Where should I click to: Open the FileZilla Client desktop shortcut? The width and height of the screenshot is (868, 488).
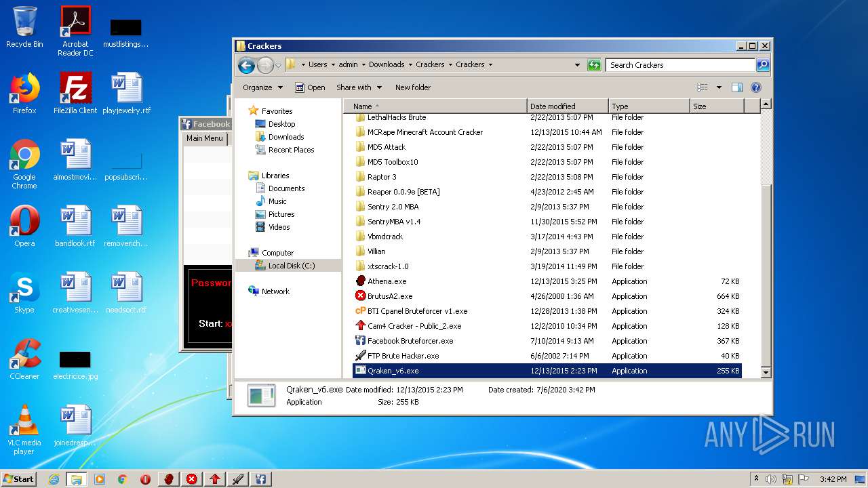point(75,94)
